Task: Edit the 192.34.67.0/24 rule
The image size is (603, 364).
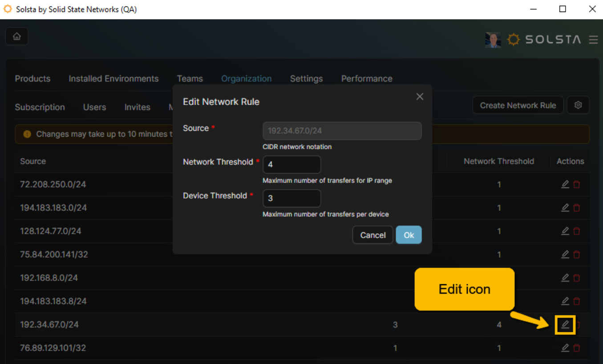Action: pyautogui.click(x=565, y=324)
